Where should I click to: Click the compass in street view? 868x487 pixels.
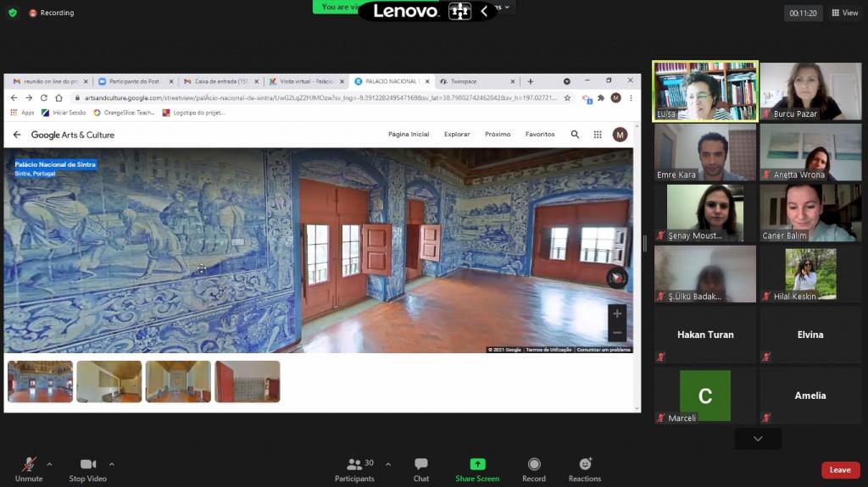616,278
